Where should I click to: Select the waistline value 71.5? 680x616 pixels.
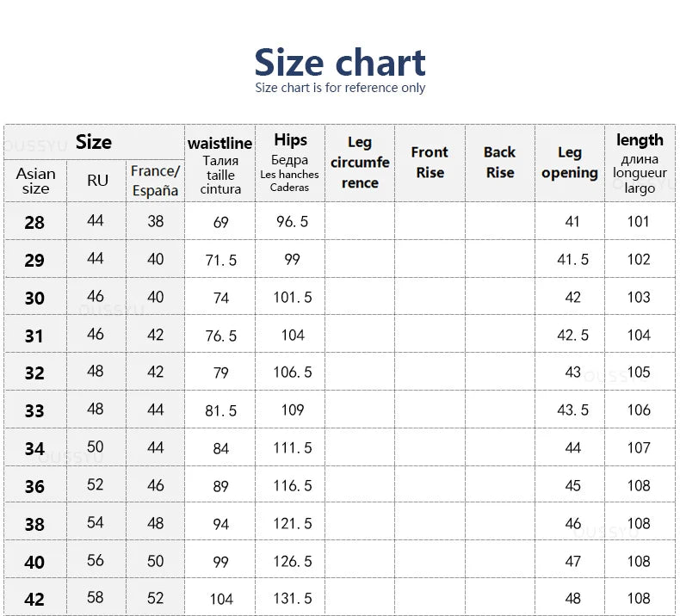(220, 260)
